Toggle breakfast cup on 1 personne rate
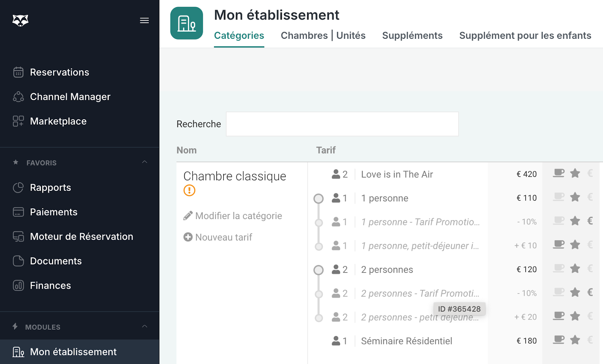603x364 pixels. tap(559, 197)
